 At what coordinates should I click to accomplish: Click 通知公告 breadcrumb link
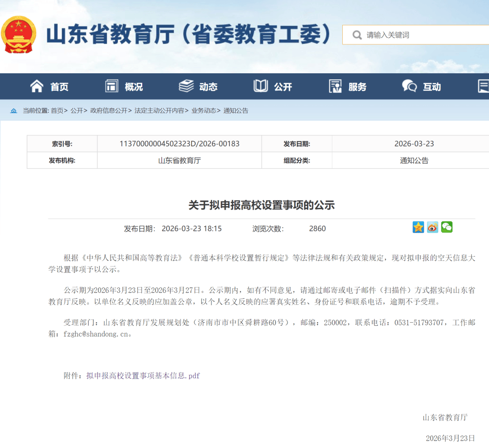point(236,111)
